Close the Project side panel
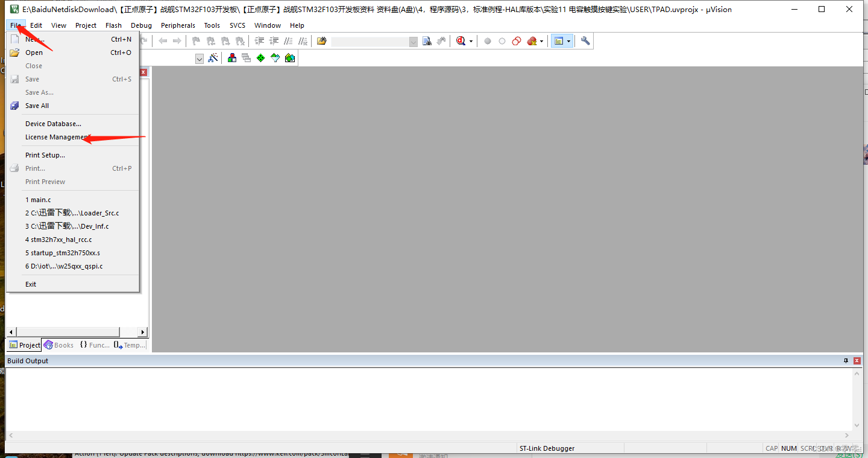Viewport: 868px width, 458px height. coord(143,72)
